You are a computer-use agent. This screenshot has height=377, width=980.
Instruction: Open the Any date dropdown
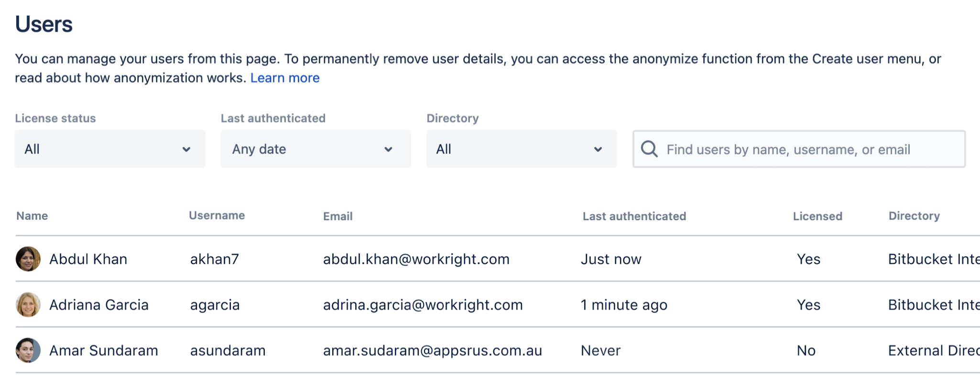coord(316,149)
